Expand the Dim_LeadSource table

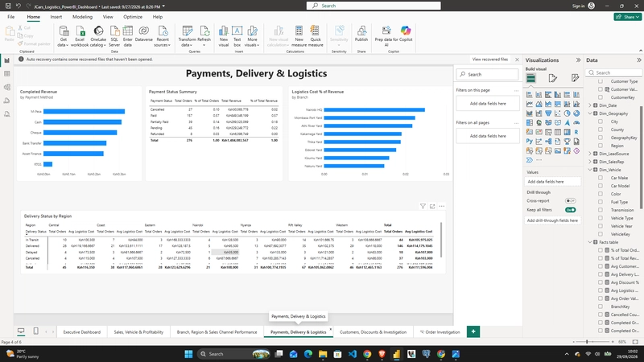coord(590,154)
